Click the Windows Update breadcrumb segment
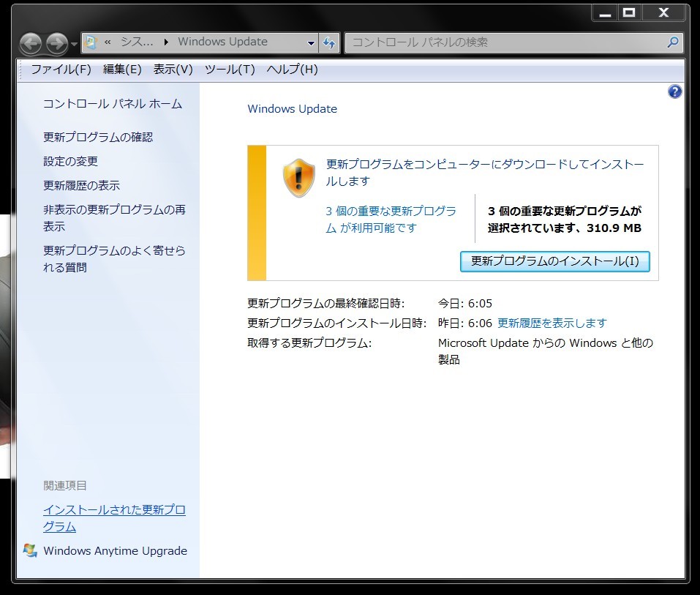This screenshot has width=700, height=595. pyautogui.click(x=223, y=42)
